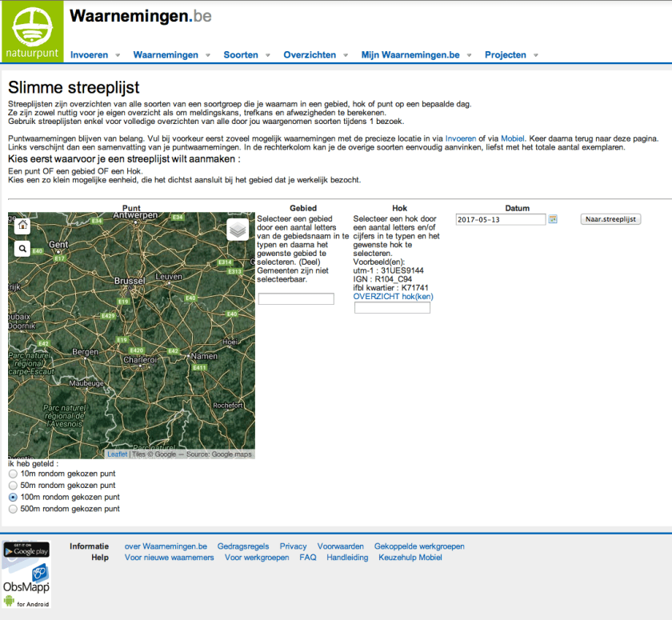This screenshot has width=672, height=620.
Task: Click Leuven on the map
Action: [169, 277]
